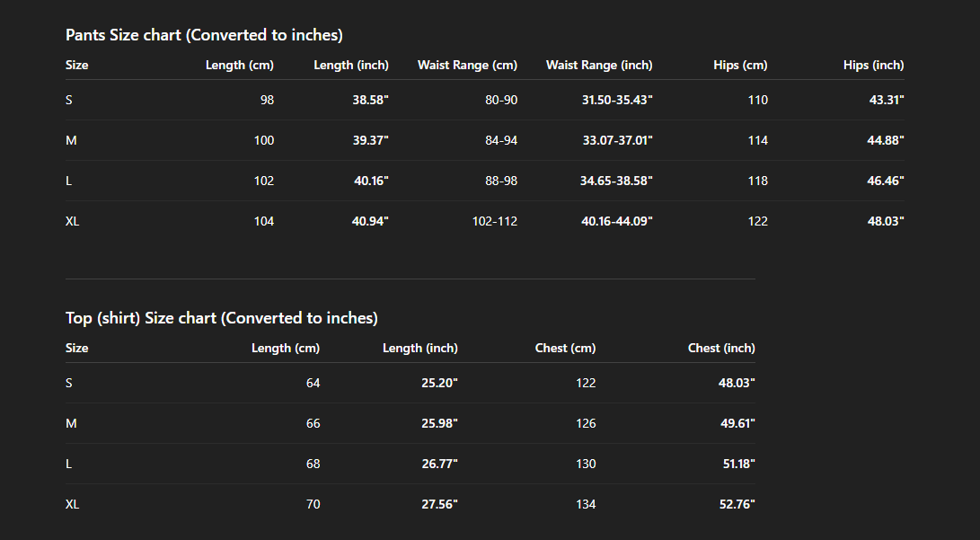980x540 pixels.
Task: Click the Hips (cm) column header
Action: 740,66
